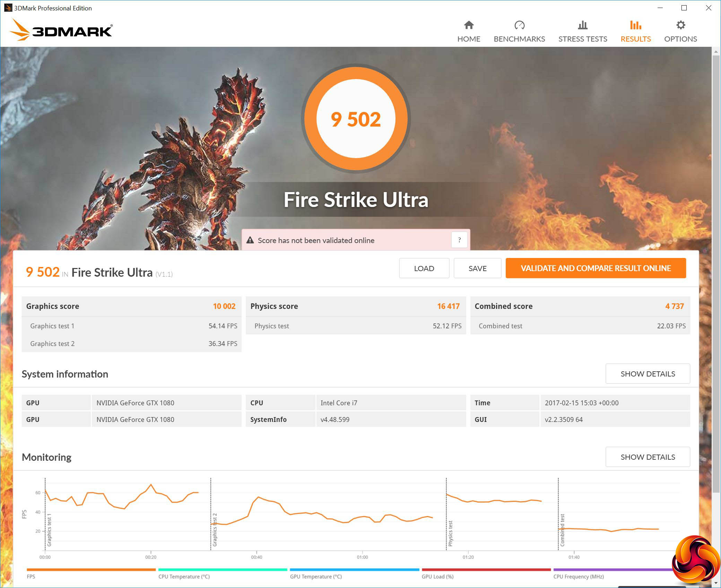Click the warning triangle validation icon
The image size is (721, 588).
pos(250,240)
